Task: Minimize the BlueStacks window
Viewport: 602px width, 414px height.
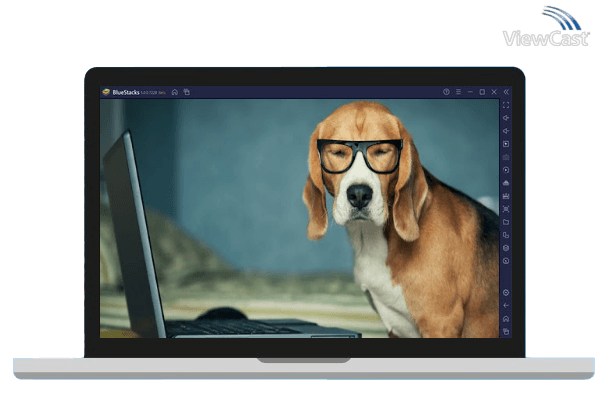Action: click(x=470, y=92)
